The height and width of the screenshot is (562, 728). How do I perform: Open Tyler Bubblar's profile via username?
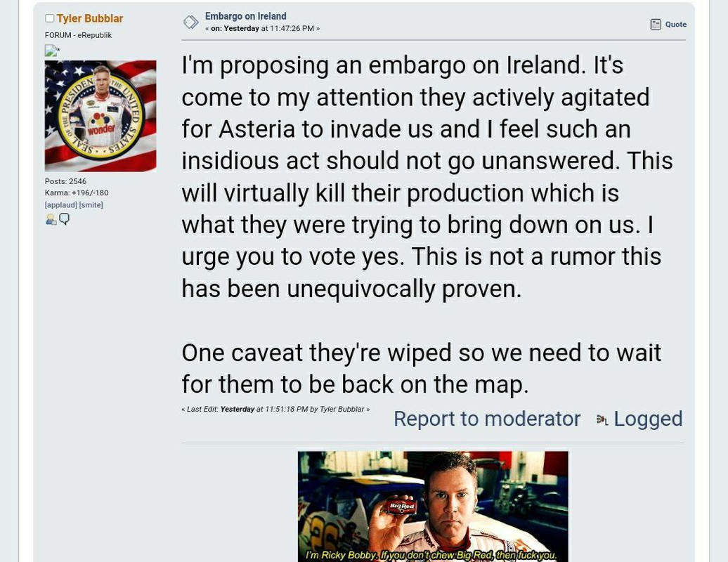click(x=90, y=18)
